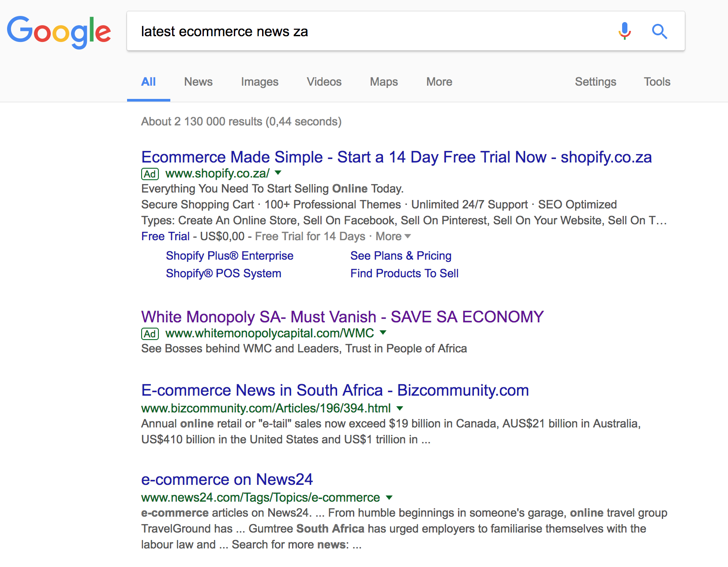This screenshot has height=567, width=728.
Task: Open See Plans & Pricing sitelink
Action: (x=401, y=256)
